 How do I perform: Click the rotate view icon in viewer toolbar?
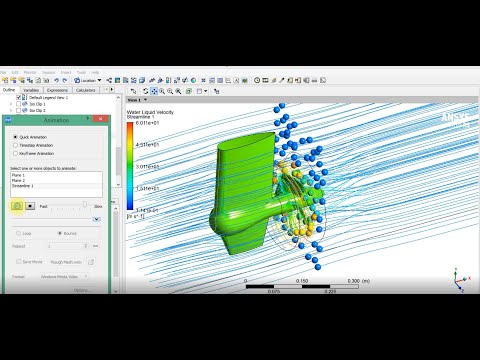146,91
